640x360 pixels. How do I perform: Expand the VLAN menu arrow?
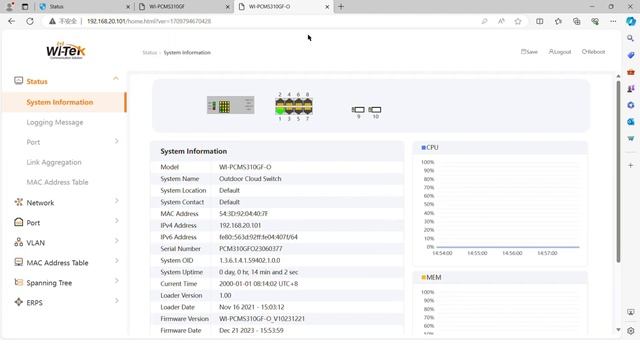[x=117, y=241]
